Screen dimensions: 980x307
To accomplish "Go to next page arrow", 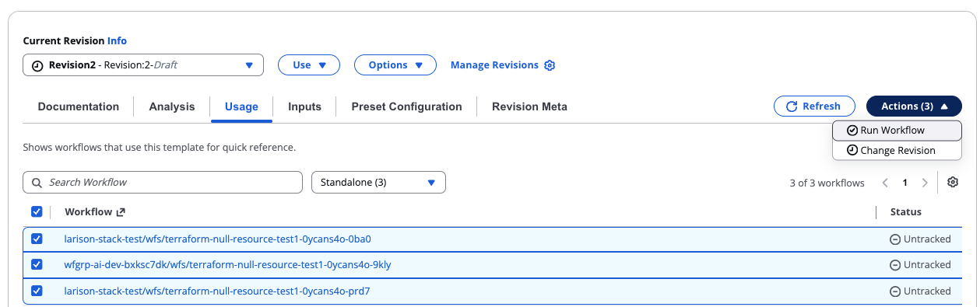I will (x=925, y=183).
